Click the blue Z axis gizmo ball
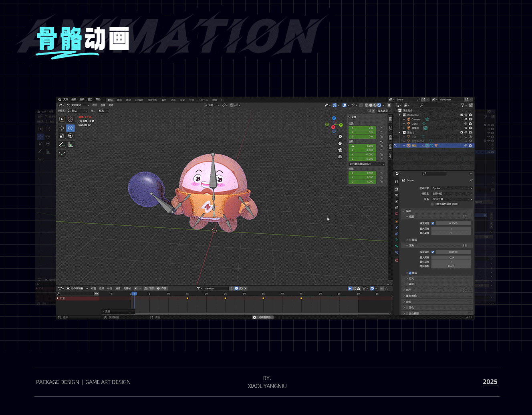 point(334,118)
